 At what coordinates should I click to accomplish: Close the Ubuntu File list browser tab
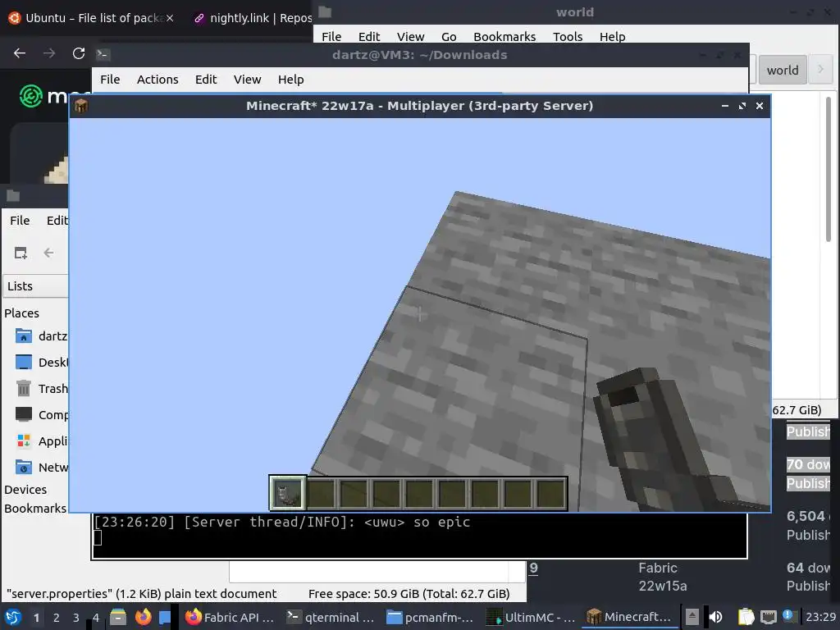pyautogui.click(x=170, y=18)
